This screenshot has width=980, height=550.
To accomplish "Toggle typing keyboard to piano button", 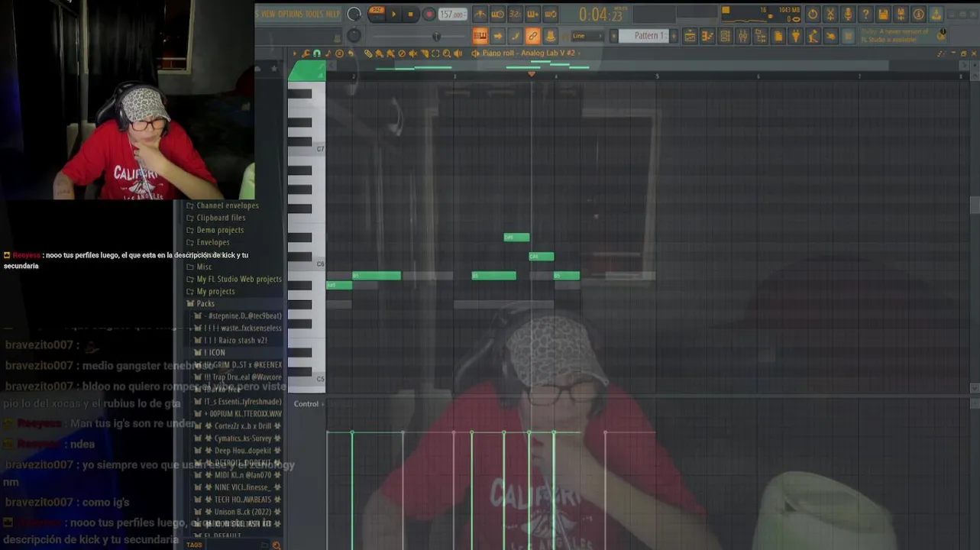I will tap(480, 36).
